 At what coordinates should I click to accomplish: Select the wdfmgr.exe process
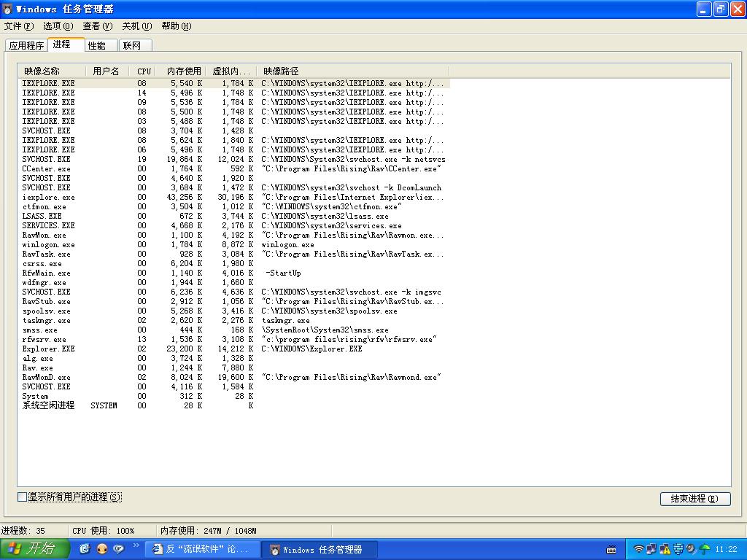pos(234,282)
